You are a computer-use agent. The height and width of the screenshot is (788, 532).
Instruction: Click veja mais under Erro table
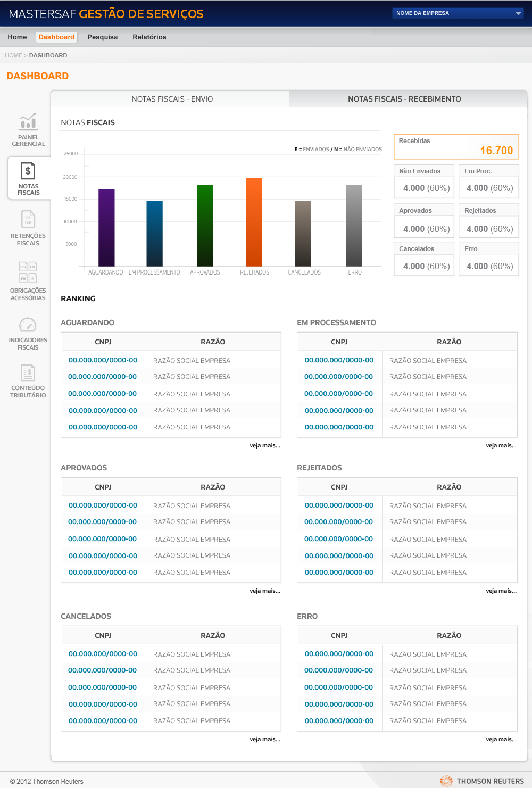(501, 740)
